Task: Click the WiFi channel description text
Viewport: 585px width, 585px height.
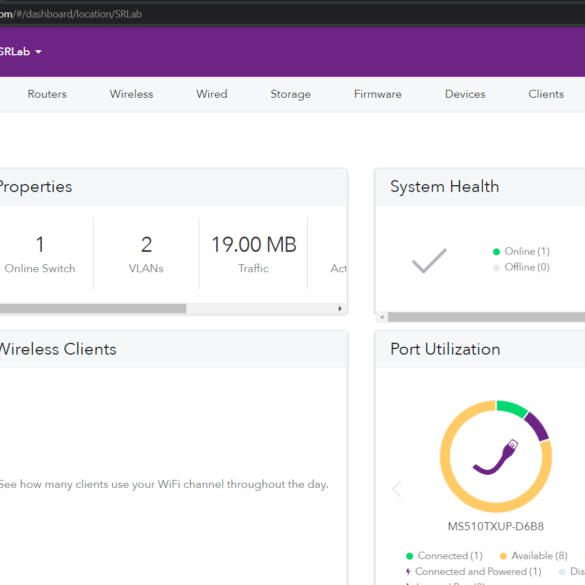Action: point(164,484)
